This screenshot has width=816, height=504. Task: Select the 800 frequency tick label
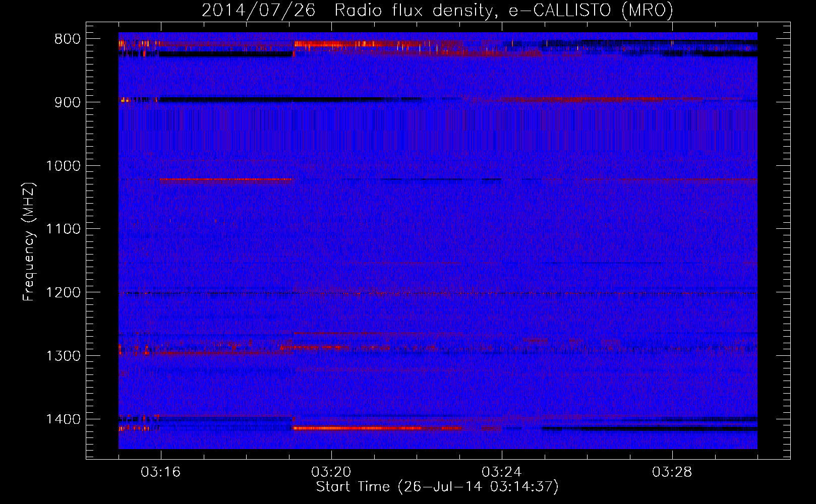tap(67, 39)
